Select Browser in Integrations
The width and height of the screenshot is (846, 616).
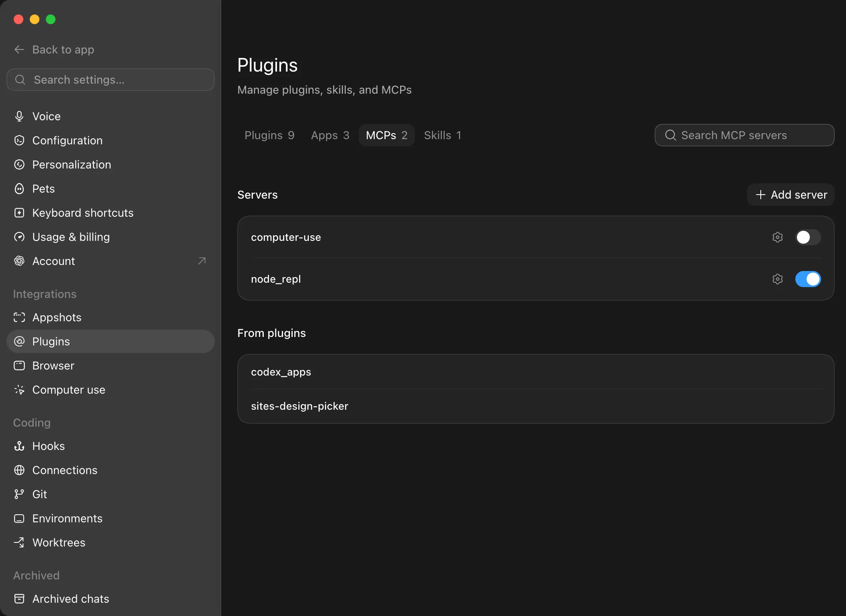(x=110, y=365)
